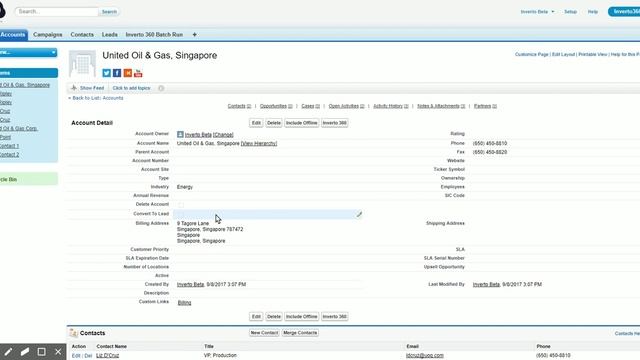640x360 pixels.
Task: Open the Facebook social icon
Action: tap(117, 73)
